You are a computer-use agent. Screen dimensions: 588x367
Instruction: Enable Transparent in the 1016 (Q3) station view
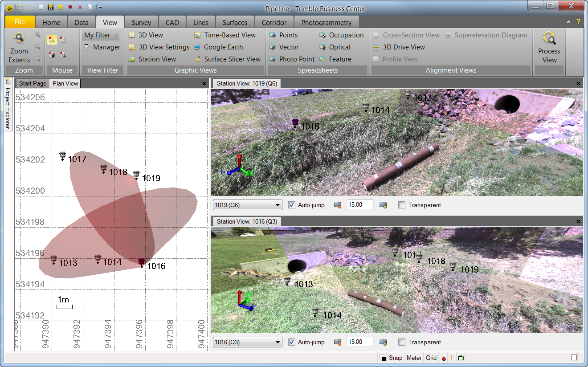pyautogui.click(x=402, y=343)
